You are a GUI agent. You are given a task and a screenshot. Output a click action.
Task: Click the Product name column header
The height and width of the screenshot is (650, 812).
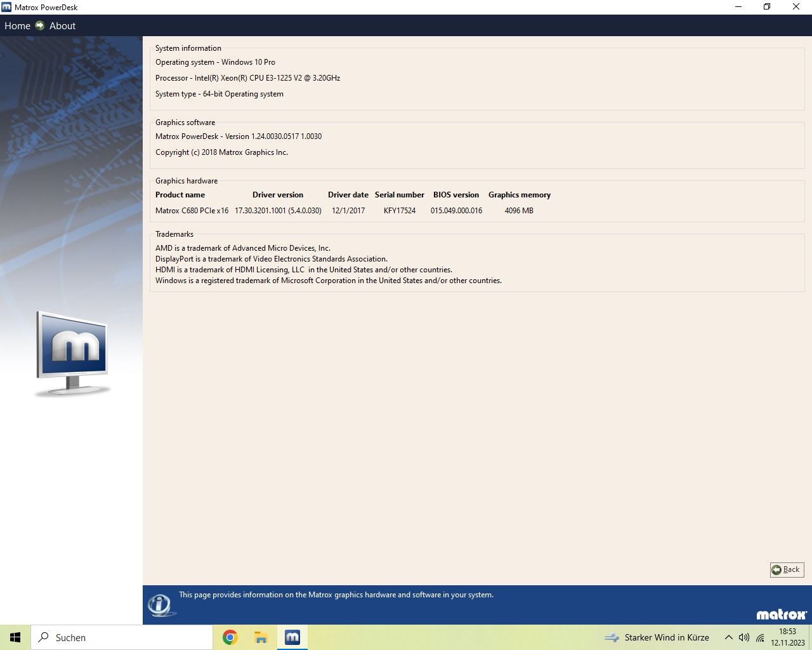pyautogui.click(x=180, y=195)
